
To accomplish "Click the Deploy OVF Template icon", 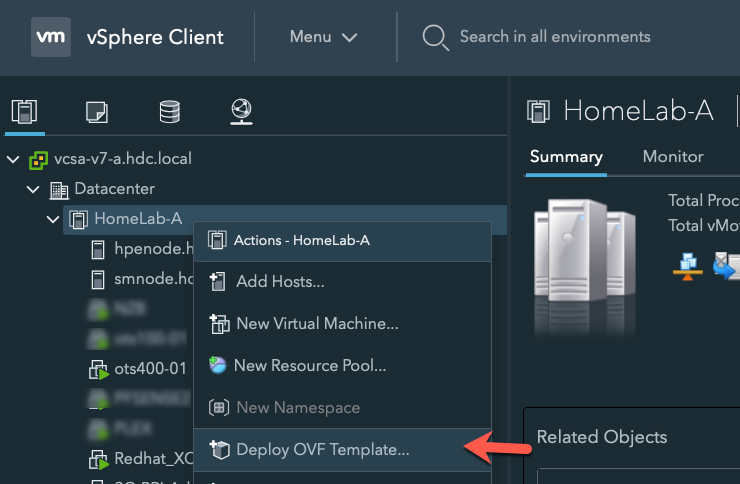I will [219, 449].
